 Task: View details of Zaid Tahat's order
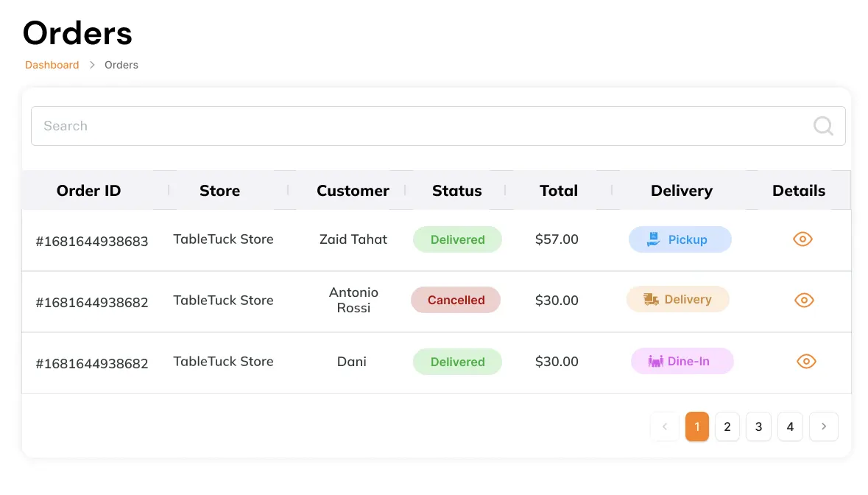[x=802, y=239]
